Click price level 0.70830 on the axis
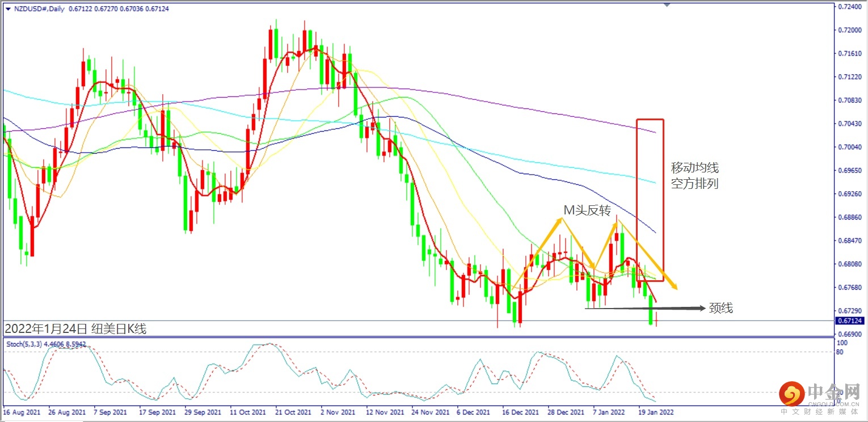The image size is (868, 422). point(849,100)
